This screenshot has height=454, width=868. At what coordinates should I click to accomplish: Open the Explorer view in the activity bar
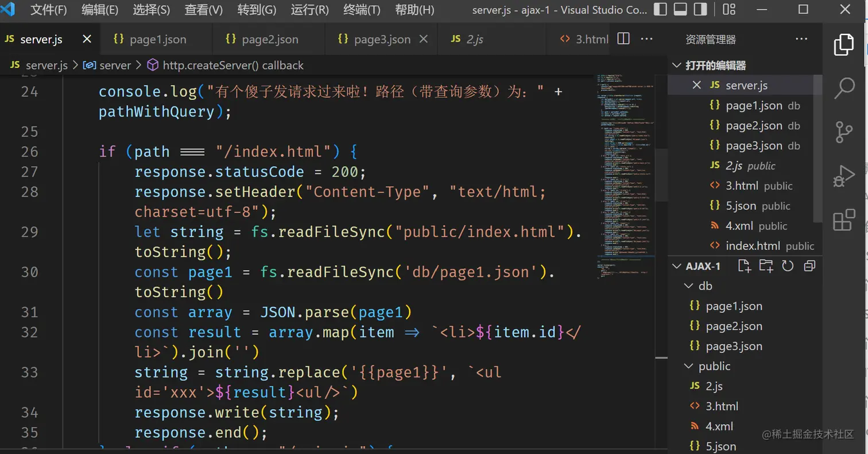coord(844,45)
